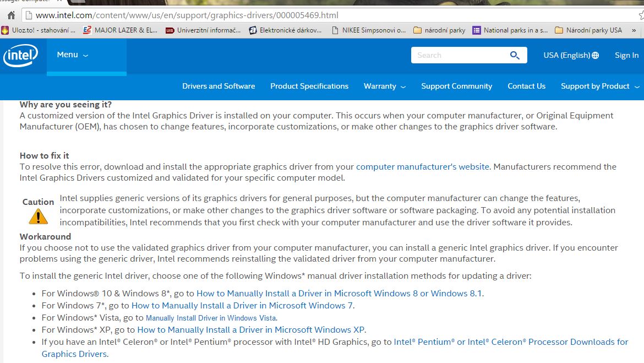The image size is (644, 363).
Task: Open the National parks in a s... bookmark
Action: 510,30
